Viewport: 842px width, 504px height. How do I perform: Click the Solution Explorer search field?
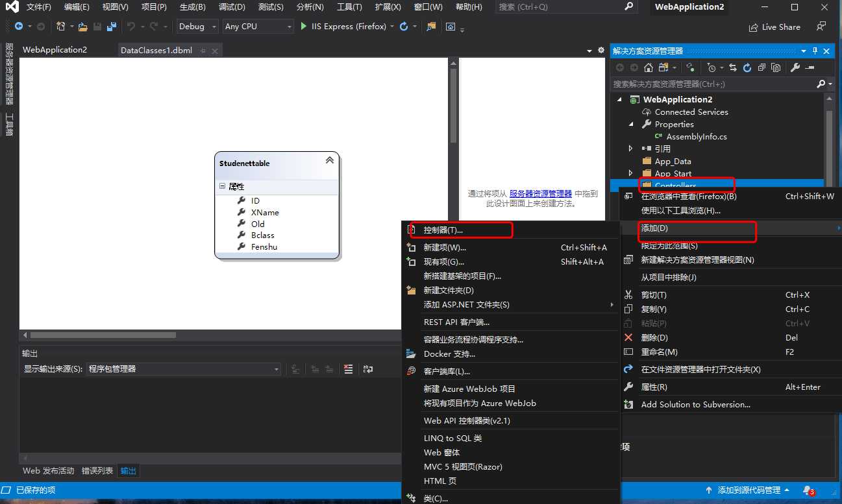[x=713, y=84]
